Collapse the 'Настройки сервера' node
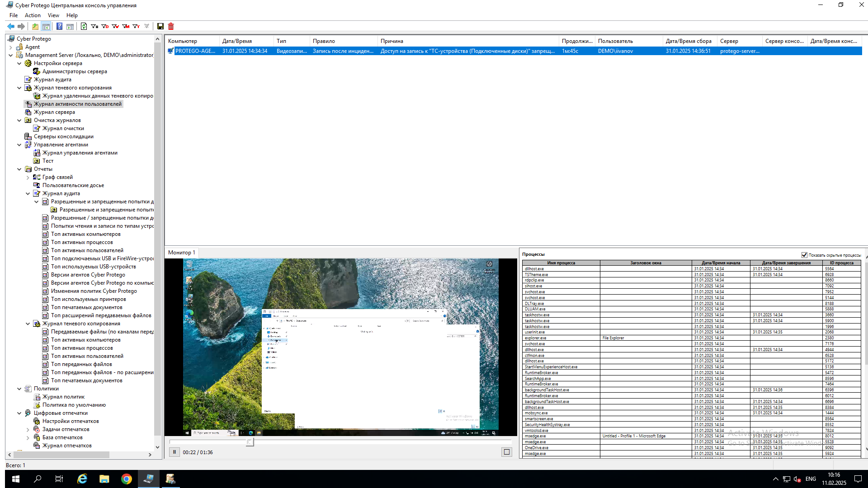The image size is (868, 488). pyautogui.click(x=19, y=63)
